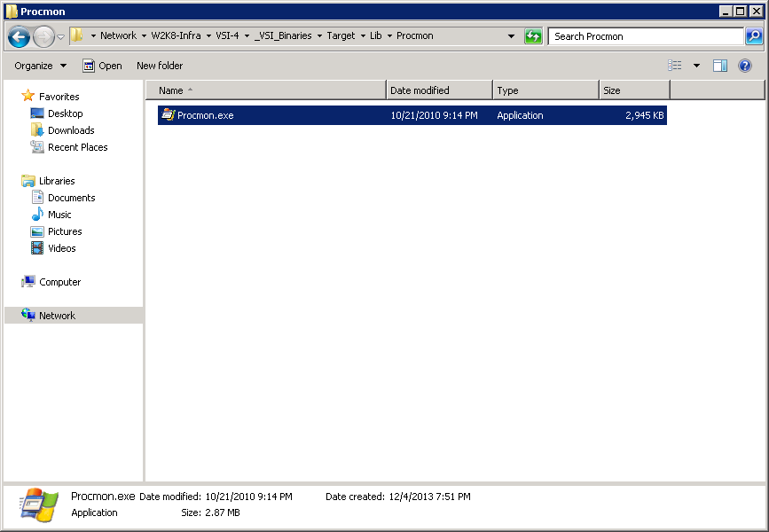769x532 pixels.
Task: Sort by Date modified column
Action: [439, 90]
